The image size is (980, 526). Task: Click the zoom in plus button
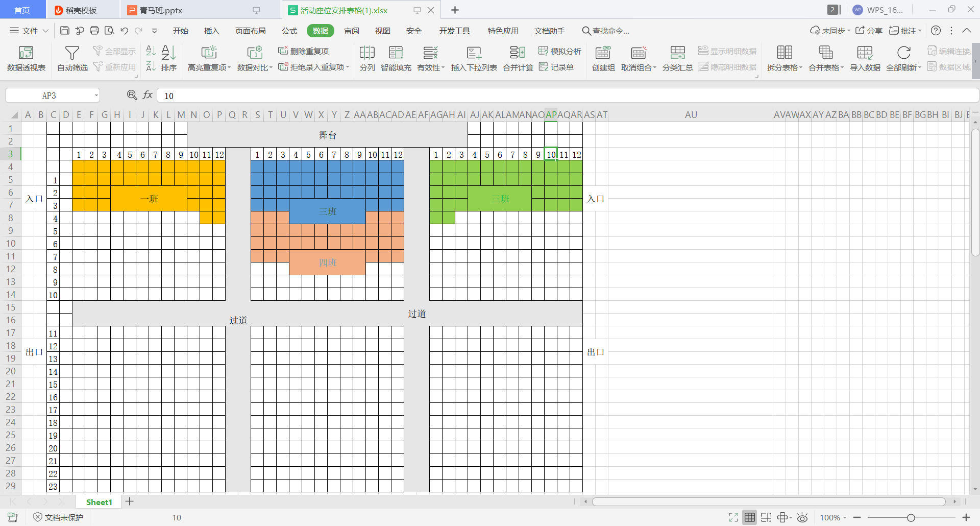click(966, 517)
